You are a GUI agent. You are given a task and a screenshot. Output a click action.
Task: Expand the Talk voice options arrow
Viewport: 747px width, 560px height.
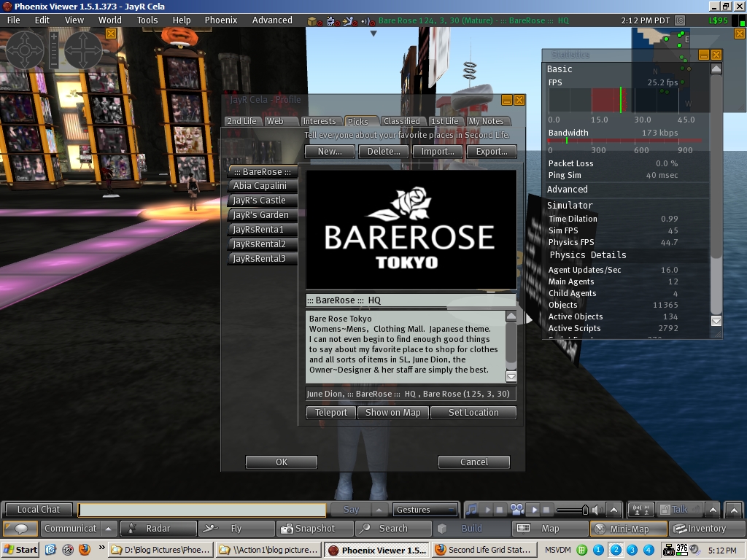[713, 510]
